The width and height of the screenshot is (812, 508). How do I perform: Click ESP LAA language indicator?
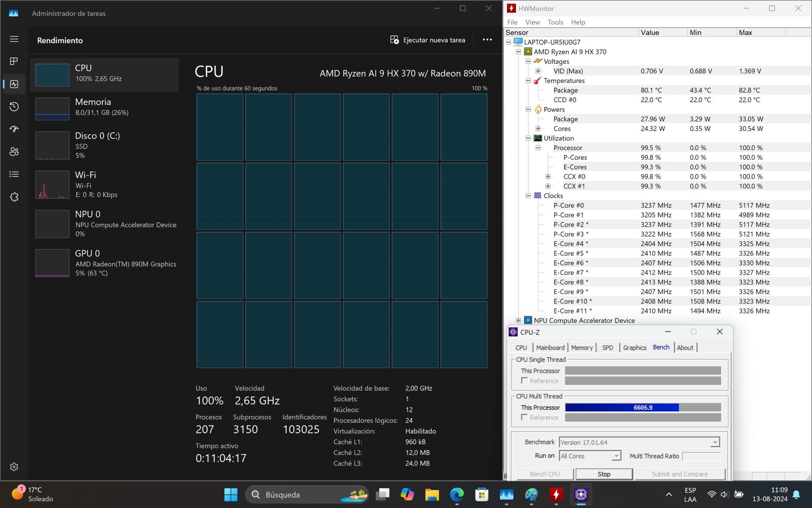coord(690,495)
